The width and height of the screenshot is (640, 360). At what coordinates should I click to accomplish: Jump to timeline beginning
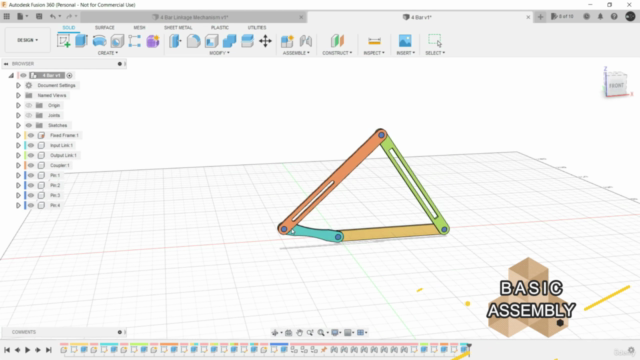[7, 350]
